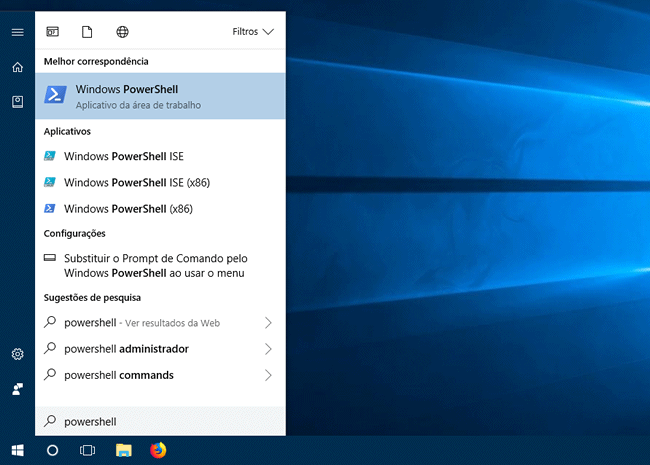Click the search box containing 'powershell'
Viewport: 650px width, 465px height.
tap(160, 422)
